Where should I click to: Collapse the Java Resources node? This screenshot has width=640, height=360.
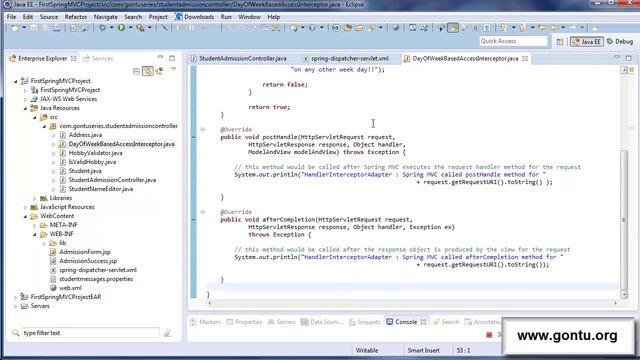(x=25, y=108)
